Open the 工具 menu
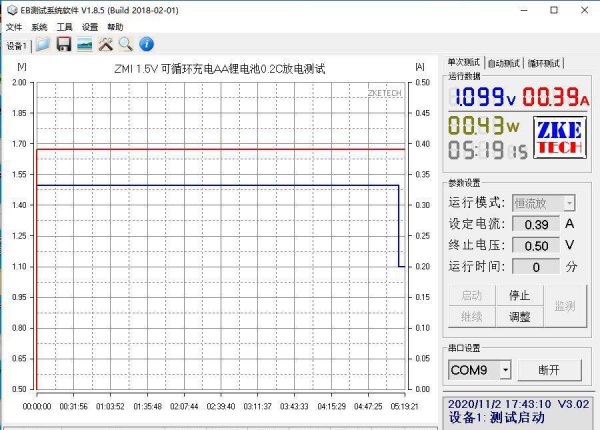The image size is (600, 430). click(64, 27)
